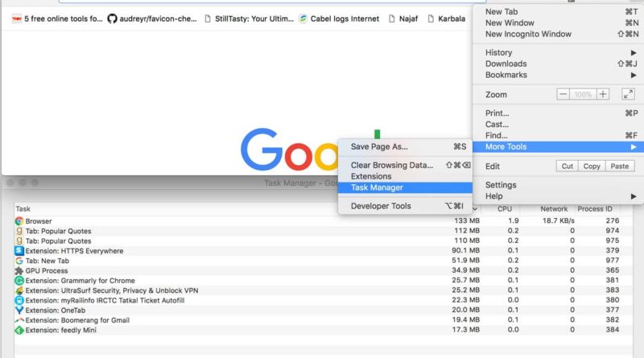Click the 100% zoom level value
The width and height of the screenshot is (644, 358).
tap(583, 94)
